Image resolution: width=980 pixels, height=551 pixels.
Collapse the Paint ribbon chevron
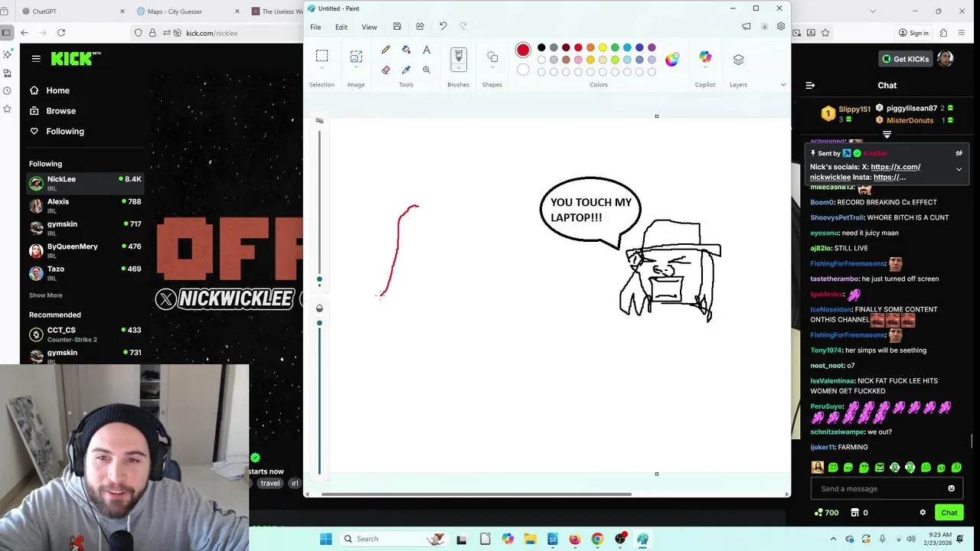(x=782, y=85)
